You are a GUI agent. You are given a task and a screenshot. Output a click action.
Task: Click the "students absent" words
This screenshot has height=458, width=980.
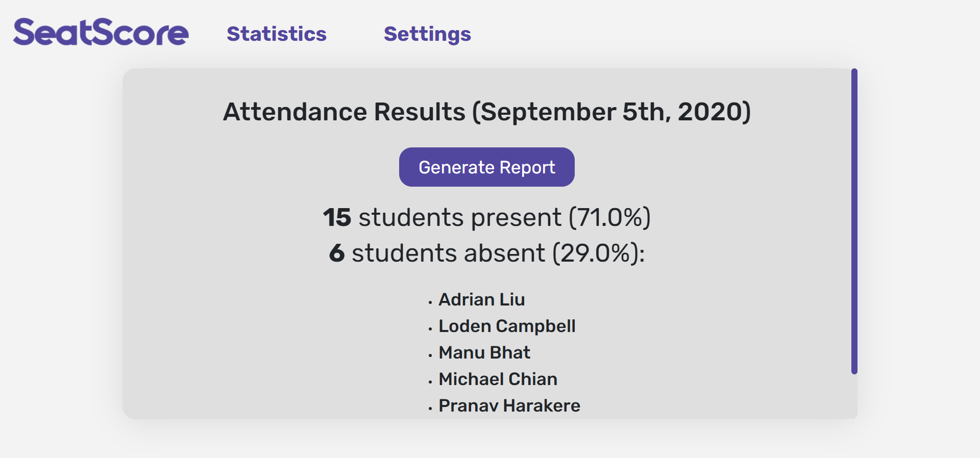point(448,253)
